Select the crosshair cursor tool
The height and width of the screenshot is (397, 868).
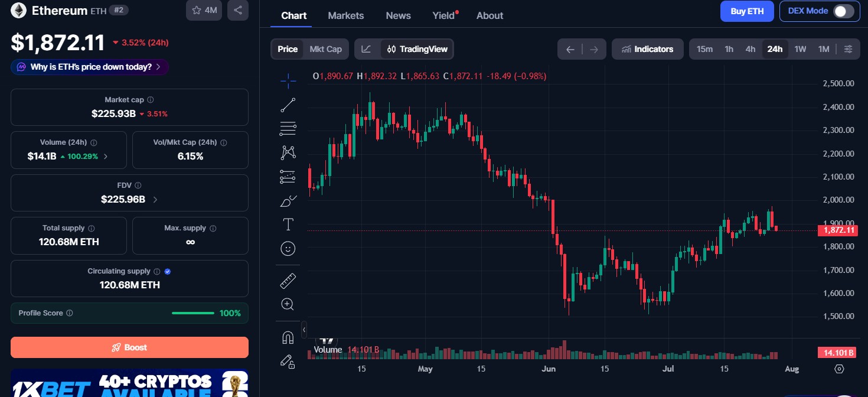(288, 81)
